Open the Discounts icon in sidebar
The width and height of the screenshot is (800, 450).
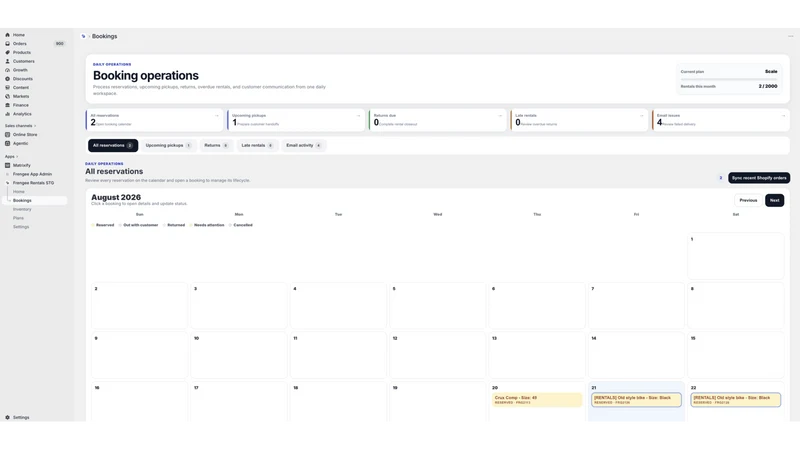(x=8, y=79)
